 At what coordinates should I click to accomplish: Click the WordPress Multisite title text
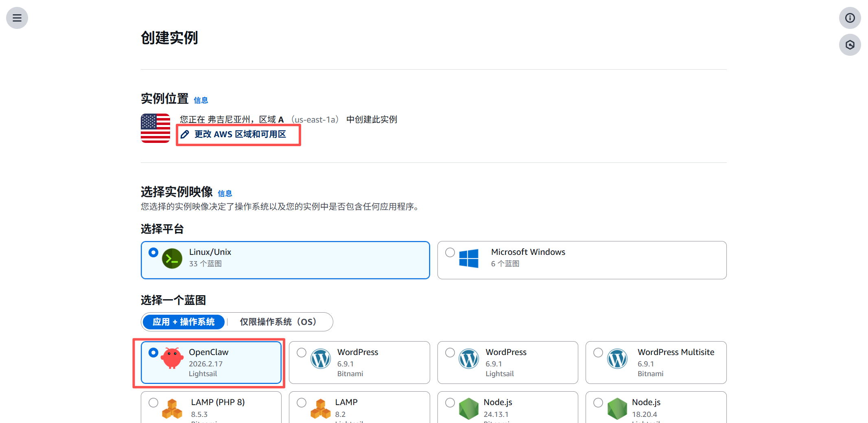tap(676, 352)
